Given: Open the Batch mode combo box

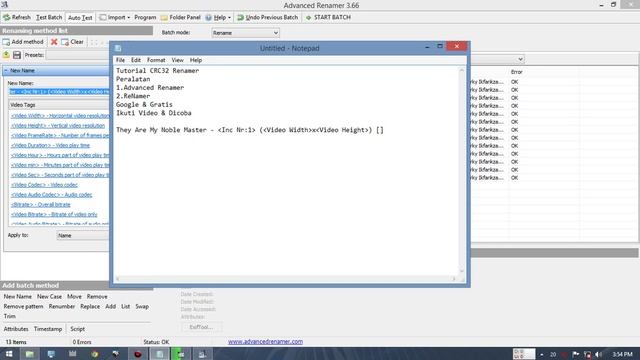Looking at the screenshot, I should pyautogui.click(x=245, y=33).
